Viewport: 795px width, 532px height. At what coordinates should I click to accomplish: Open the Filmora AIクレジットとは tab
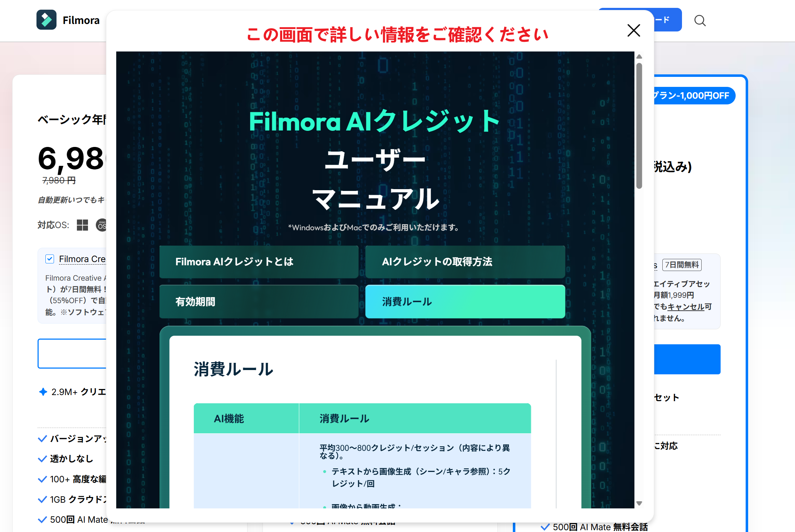259,262
